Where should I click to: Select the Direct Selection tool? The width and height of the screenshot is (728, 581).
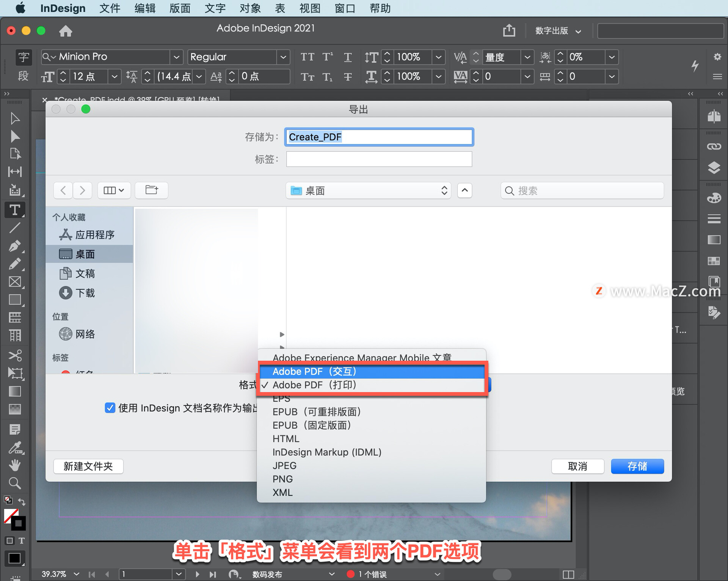[15, 136]
